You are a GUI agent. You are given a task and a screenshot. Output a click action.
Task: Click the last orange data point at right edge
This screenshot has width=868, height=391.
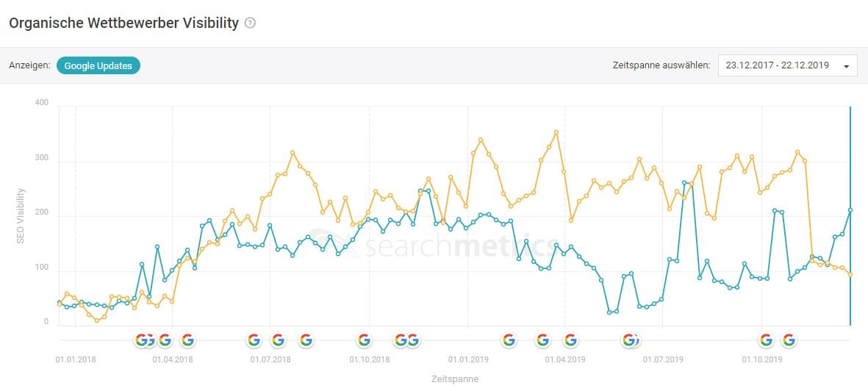click(850, 275)
